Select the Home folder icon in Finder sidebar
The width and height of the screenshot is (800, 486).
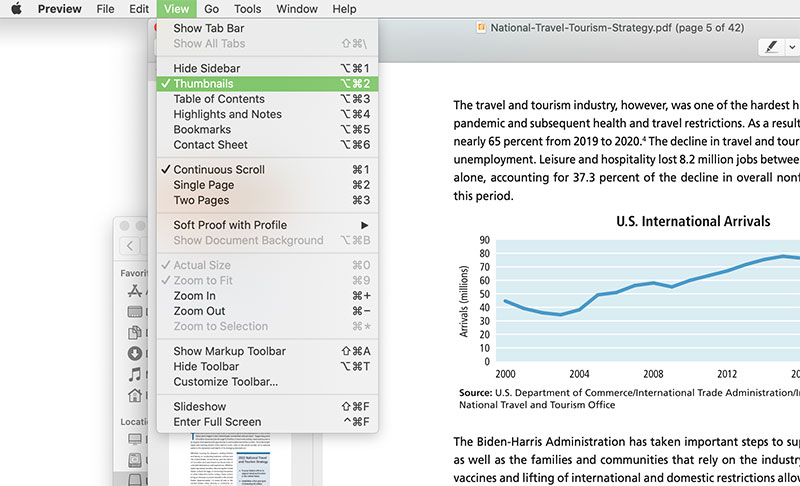point(135,395)
